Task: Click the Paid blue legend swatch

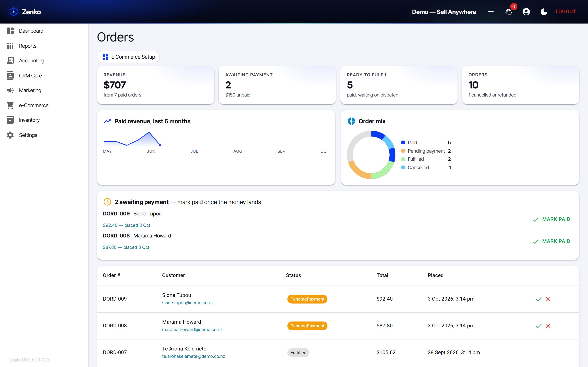Action: point(403,142)
